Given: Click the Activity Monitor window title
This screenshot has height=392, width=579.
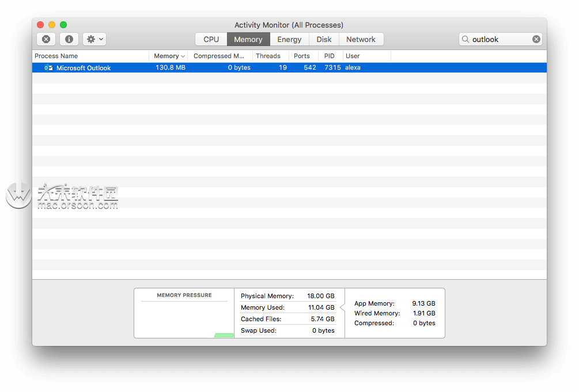Looking at the screenshot, I should pyautogui.click(x=289, y=25).
